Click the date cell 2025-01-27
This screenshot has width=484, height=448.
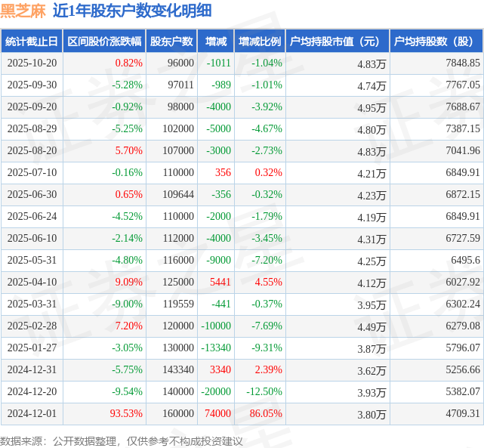point(32,348)
